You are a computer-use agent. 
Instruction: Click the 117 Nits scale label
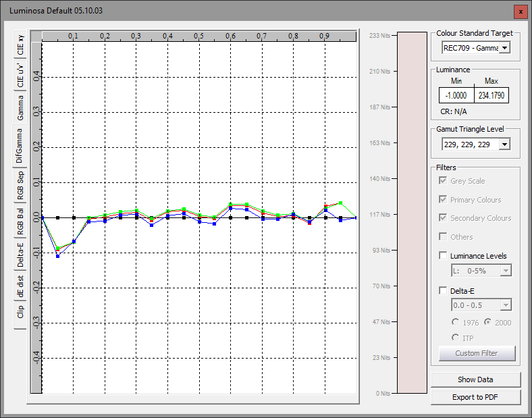(379, 215)
